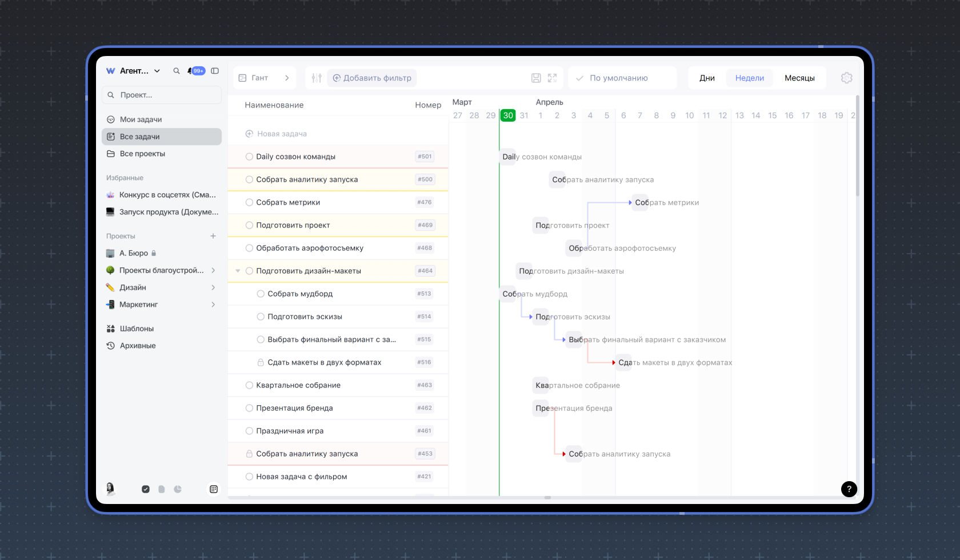Viewport: 960px width, 560px height.
Task: Toggle the sidebar panel icon
Action: click(215, 71)
